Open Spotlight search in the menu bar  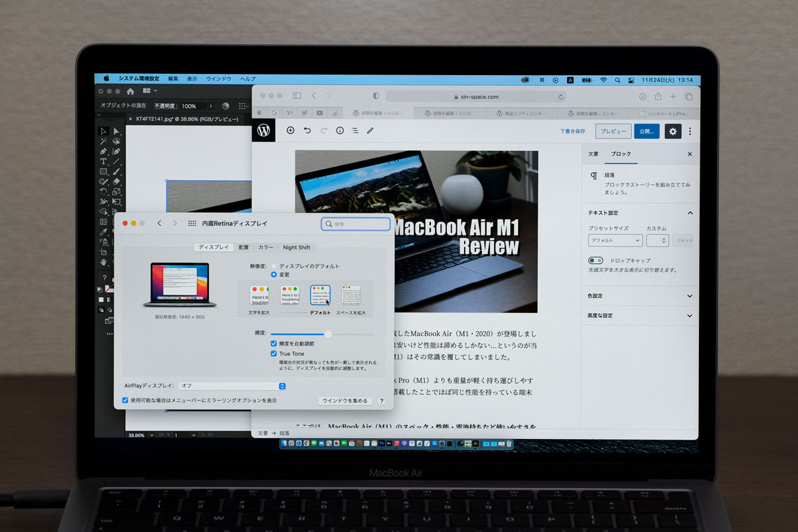[x=618, y=79]
